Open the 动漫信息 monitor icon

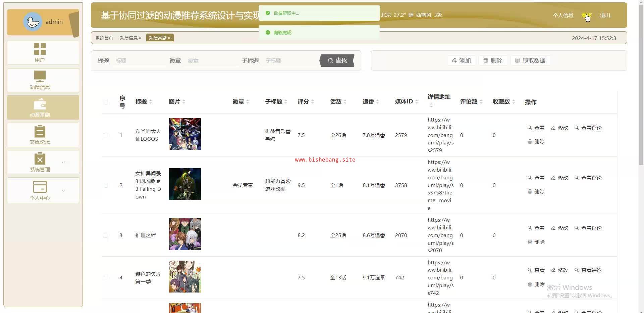(40, 76)
